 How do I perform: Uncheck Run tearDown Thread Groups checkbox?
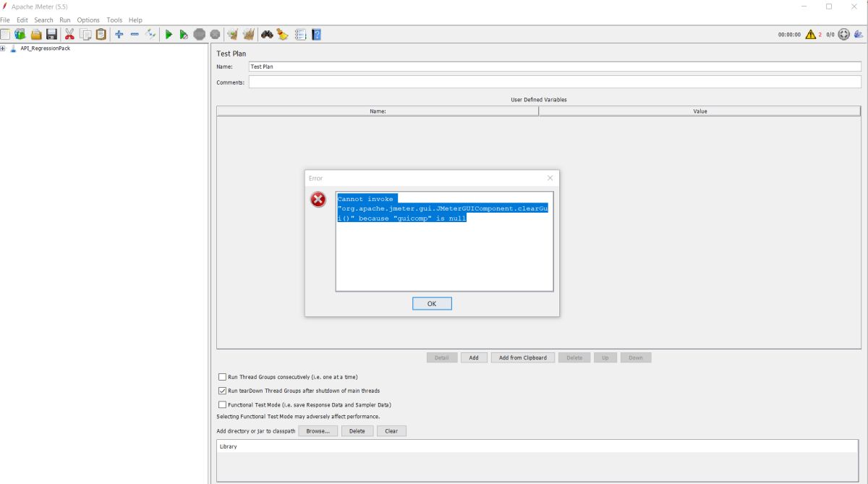point(222,391)
